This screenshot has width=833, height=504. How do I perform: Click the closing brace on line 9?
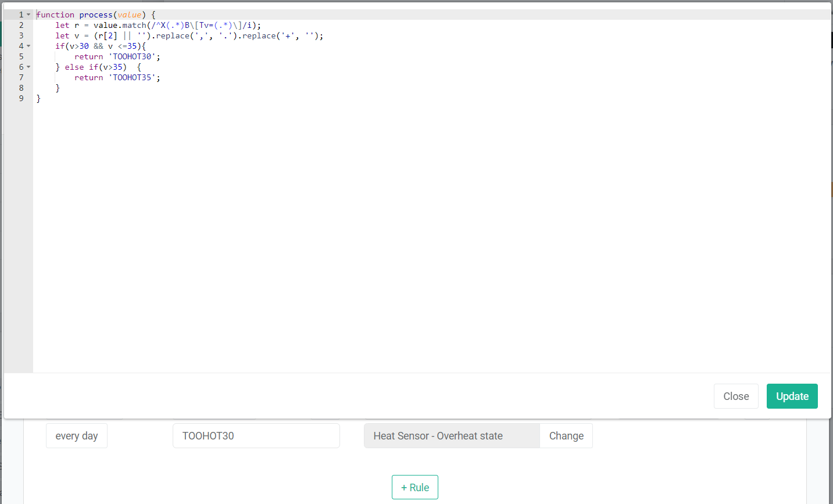[38, 98]
